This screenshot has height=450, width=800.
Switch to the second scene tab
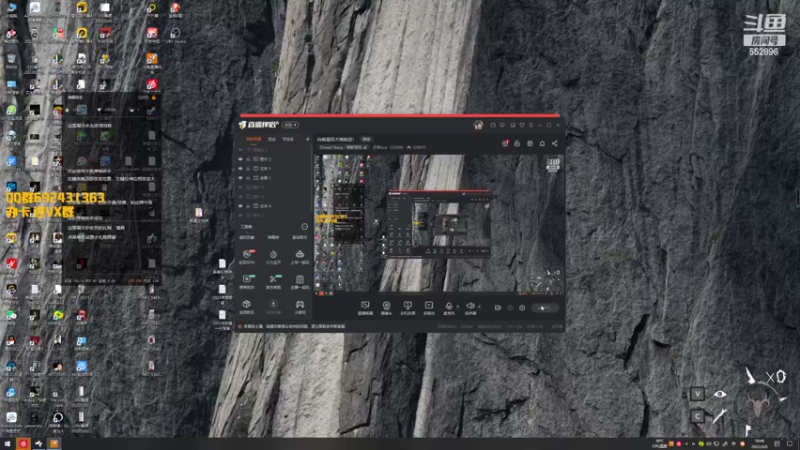[272, 139]
